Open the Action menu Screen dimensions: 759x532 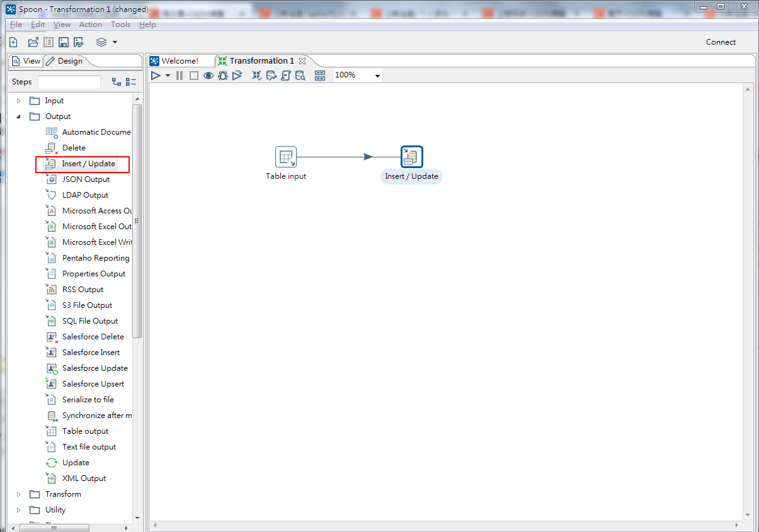pyautogui.click(x=90, y=25)
